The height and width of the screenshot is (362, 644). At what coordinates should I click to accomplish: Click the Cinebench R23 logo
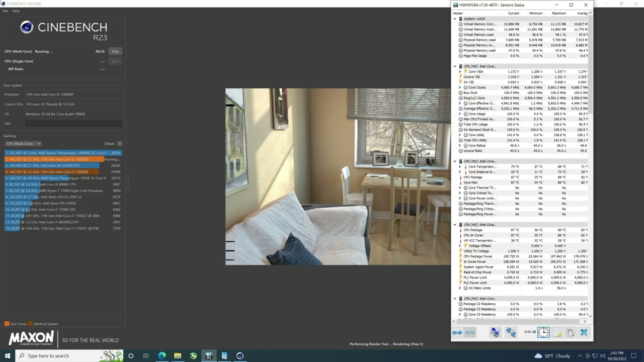tap(64, 30)
